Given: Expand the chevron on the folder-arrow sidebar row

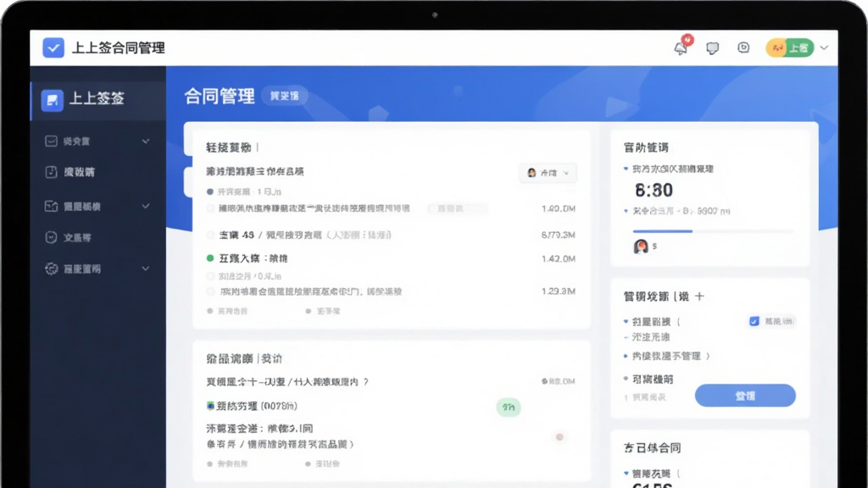Looking at the screenshot, I should [x=146, y=207].
